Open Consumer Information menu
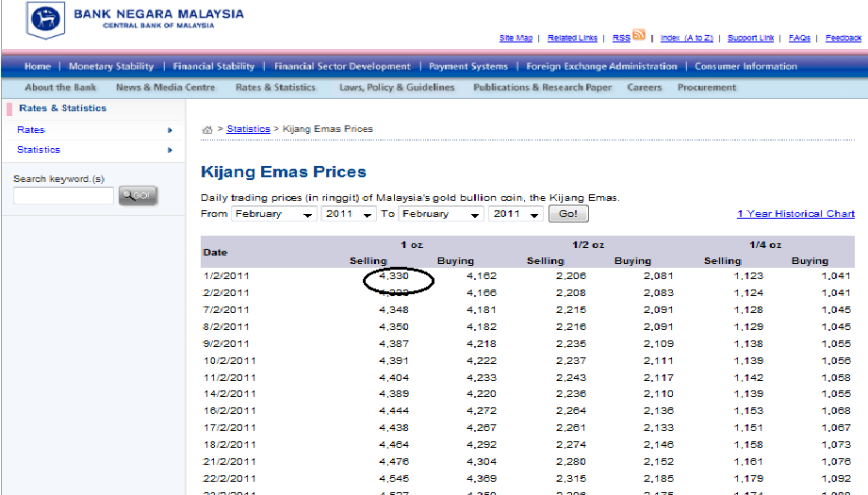The image size is (868, 495). tap(746, 66)
